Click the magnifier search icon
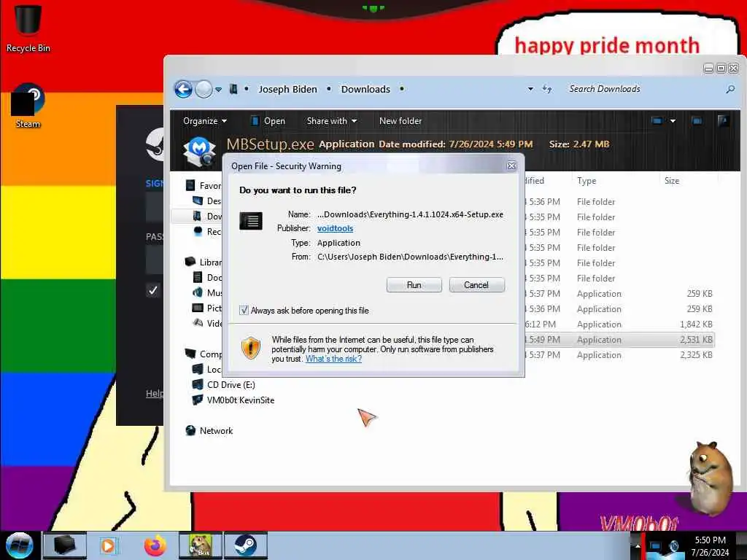Image resolution: width=747 pixels, height=560 pixels. 729,89
